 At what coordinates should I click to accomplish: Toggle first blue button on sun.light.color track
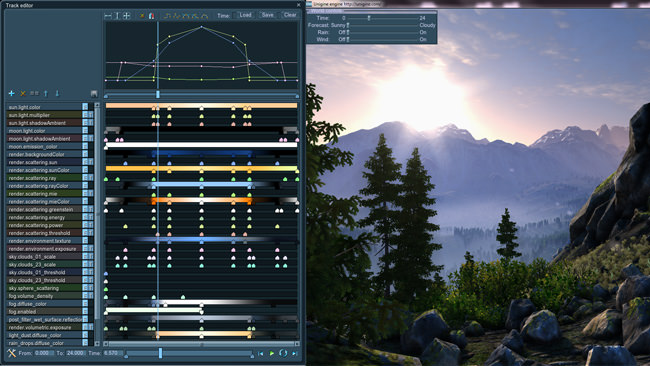click(x=85, y=107)
